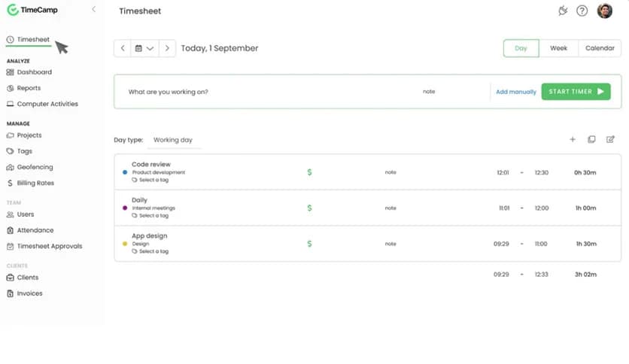Viewport: 629px width, 364px height.
Task: Click the Add manually link
Action: tap(516, 92)
